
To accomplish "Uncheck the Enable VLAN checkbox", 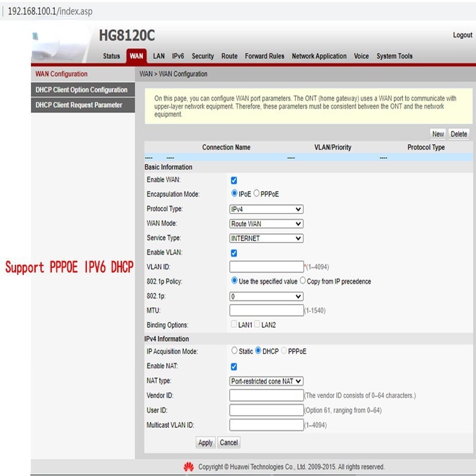I will [234, 253].
